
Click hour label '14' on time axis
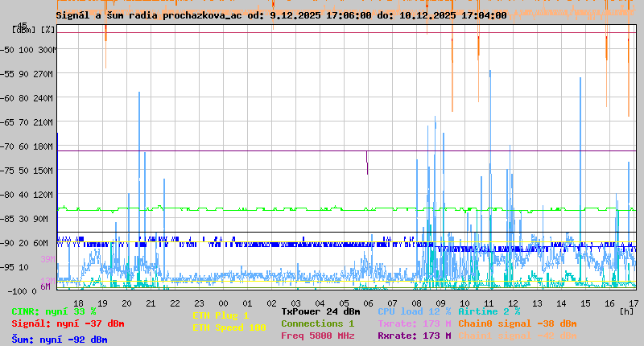tap(561, 303)
